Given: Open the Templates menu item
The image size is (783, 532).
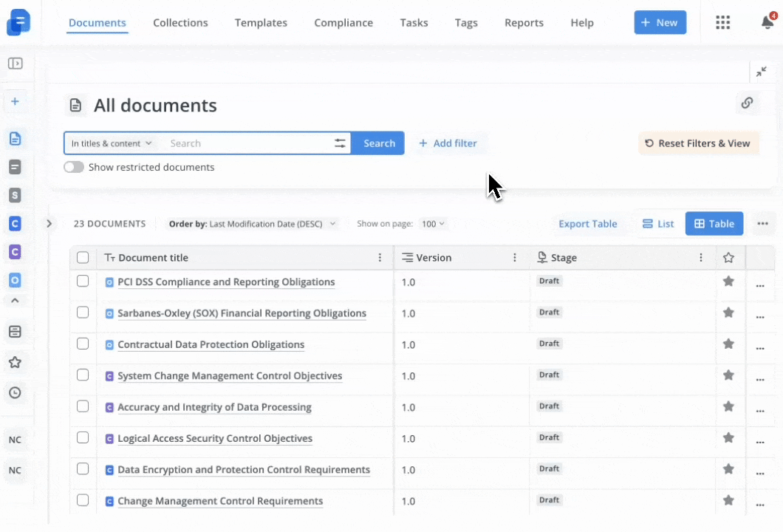Looking at the screenshot, I should pyautogui.click(x=261, y=23).
